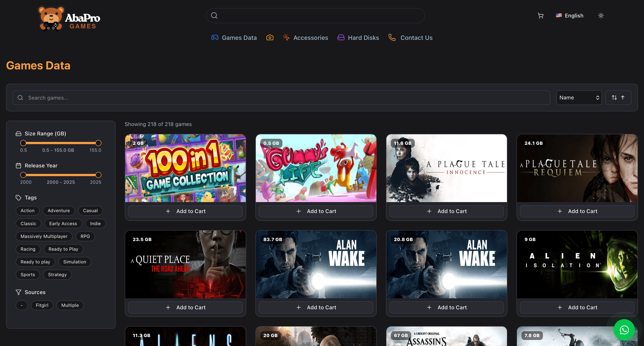The image size is (644, 346).
Task: Open the shopping cart icon
Action: [540, 16]
